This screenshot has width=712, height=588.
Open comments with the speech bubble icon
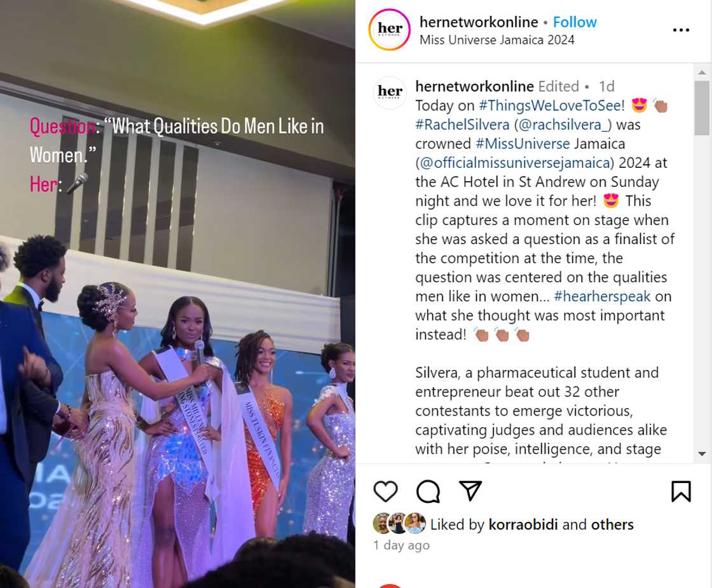pos(428,491)
